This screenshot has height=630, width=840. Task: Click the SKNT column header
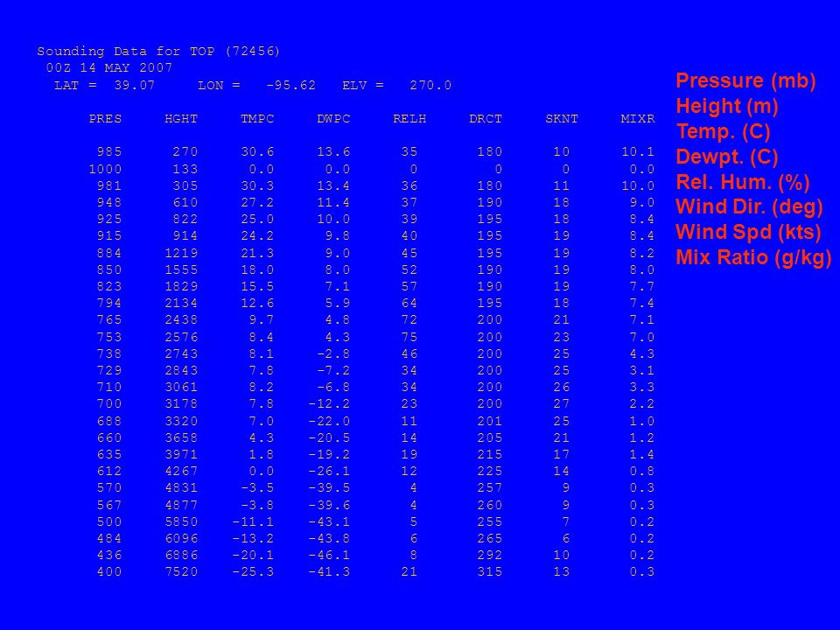pos(562,119)
